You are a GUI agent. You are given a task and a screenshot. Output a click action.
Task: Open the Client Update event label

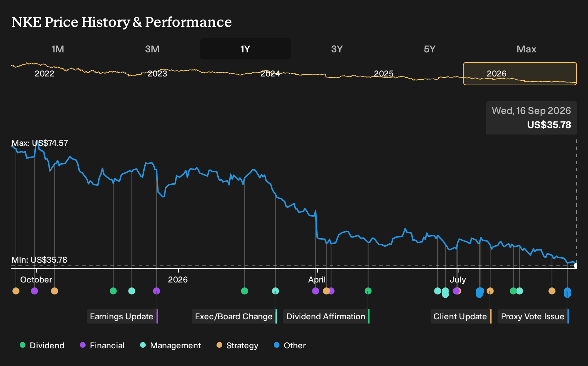(x=461, y=316)
